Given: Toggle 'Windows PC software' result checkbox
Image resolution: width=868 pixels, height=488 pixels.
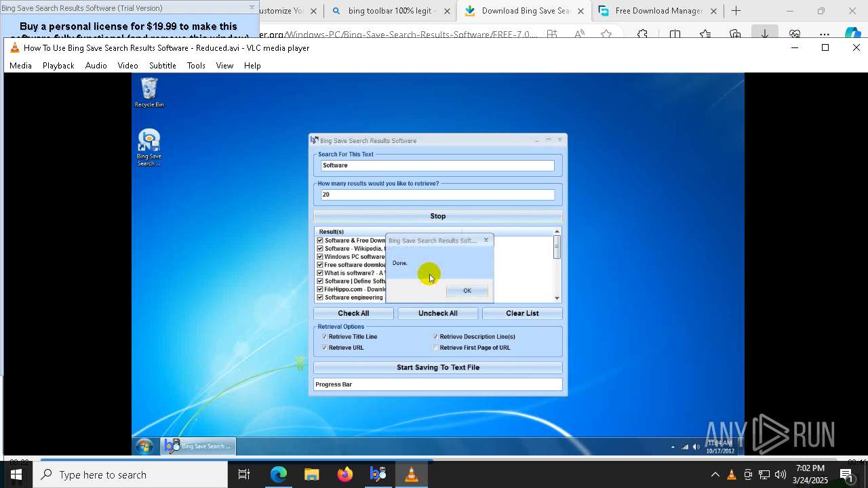Looking at the screenshot, I should (x=320, y=257).
